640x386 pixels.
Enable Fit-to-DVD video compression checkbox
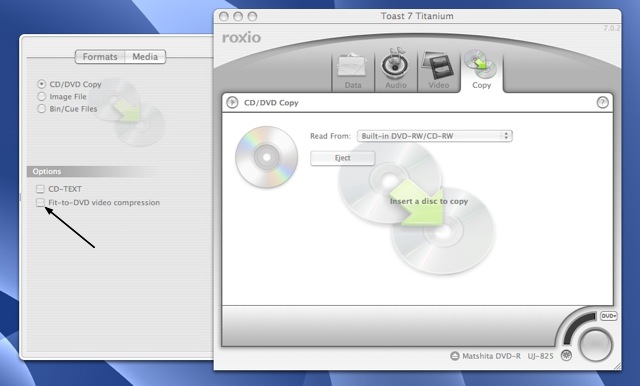coord(40,202)
